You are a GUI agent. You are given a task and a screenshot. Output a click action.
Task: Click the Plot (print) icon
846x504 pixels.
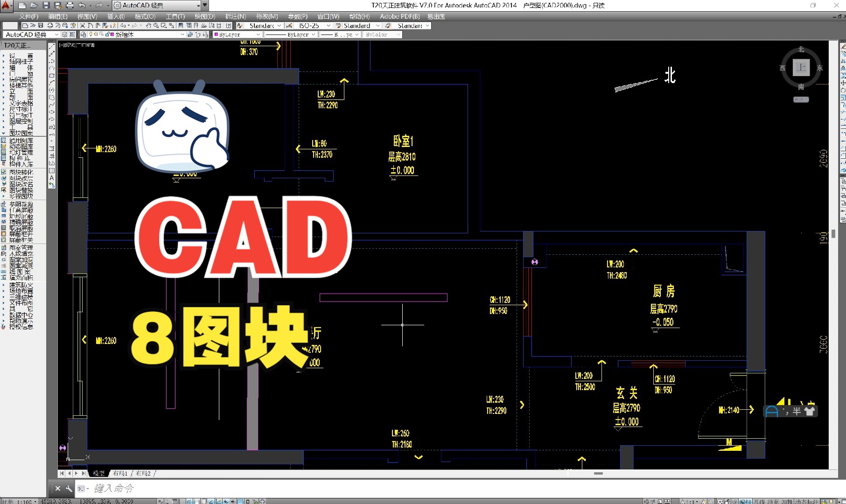point(49,26)
